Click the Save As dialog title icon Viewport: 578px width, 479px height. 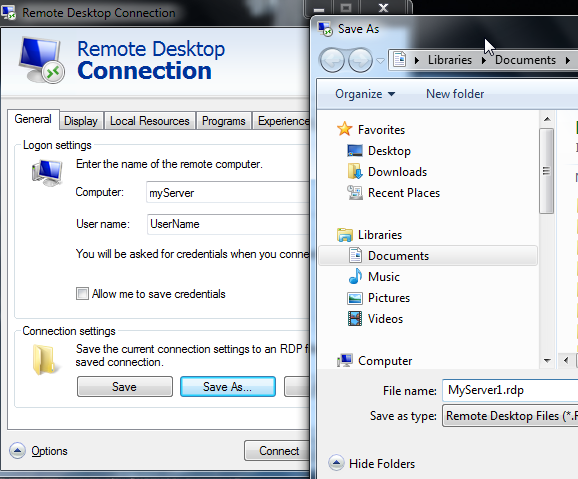[325, 29]
